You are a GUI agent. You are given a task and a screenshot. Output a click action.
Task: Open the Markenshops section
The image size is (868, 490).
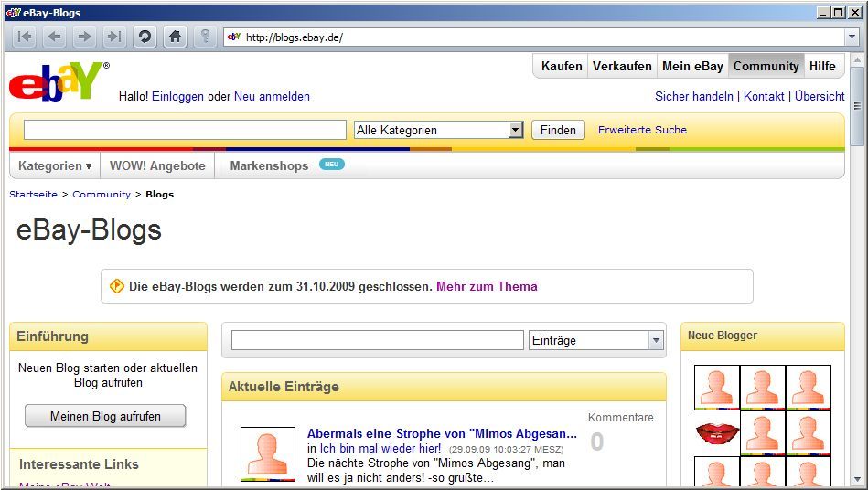point(269,165)
